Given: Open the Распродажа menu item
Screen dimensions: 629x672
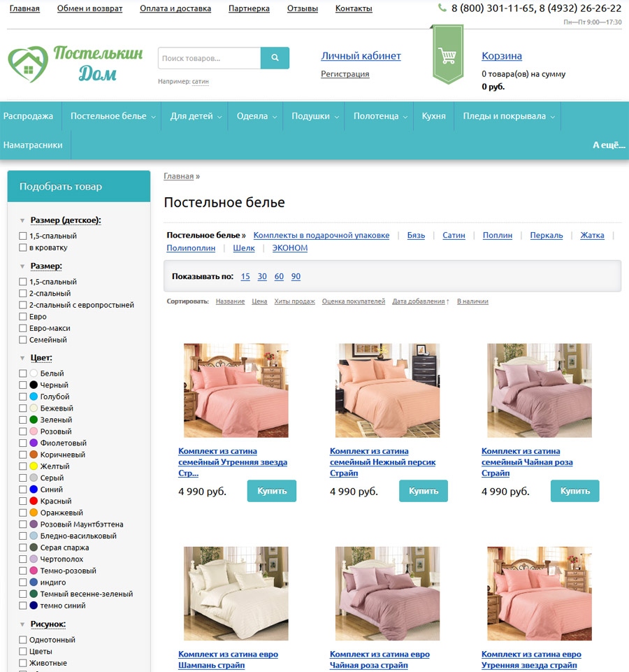Looking at the screenshot, I should pyautogui.click(x=28, y=116).
